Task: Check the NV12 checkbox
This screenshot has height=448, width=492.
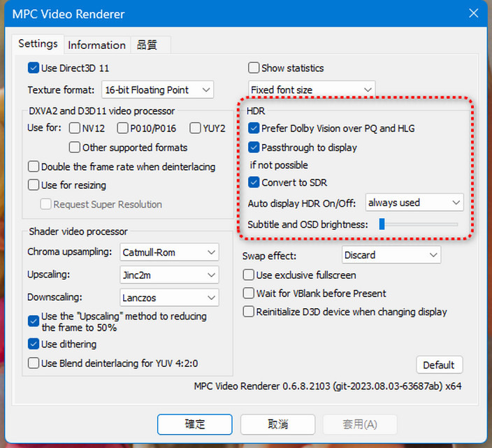Action: [x=74, y=128]
